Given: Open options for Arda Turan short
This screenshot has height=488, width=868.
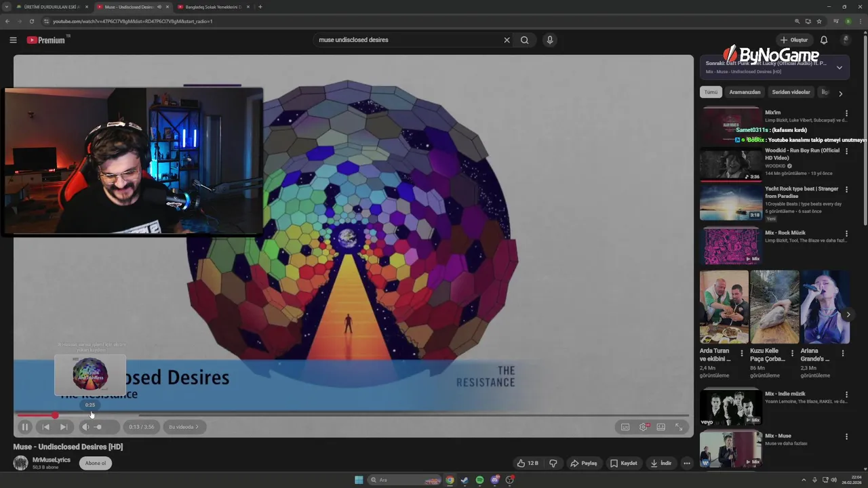Looking at the screenshot, I should (742, 353).
